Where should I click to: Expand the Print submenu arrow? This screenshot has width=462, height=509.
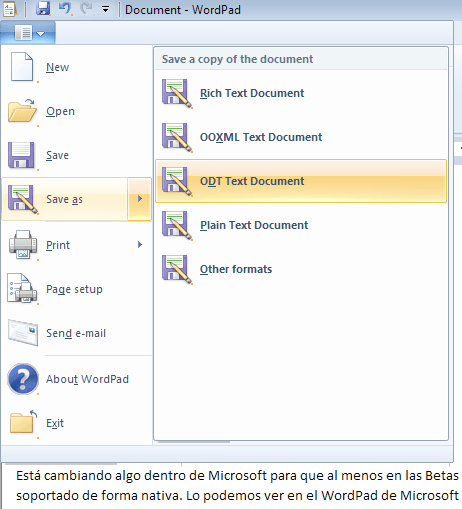[140, 245]
